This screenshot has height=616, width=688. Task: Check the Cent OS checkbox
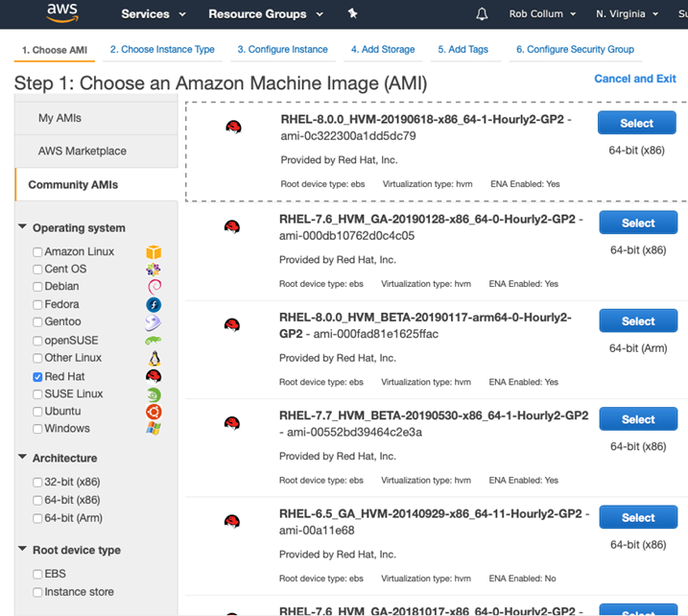(x=37, y=269)
